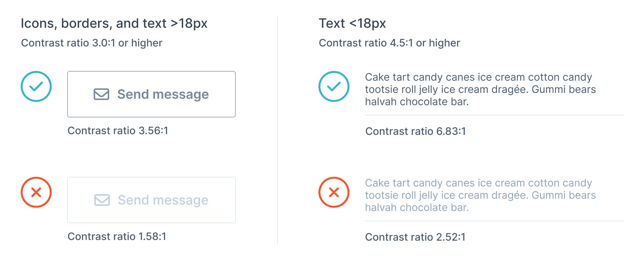Click the "Contrast ratio 4.5:1 or higher" subtitle
This screenshot has height=260, width=644.
pos(389,43)
